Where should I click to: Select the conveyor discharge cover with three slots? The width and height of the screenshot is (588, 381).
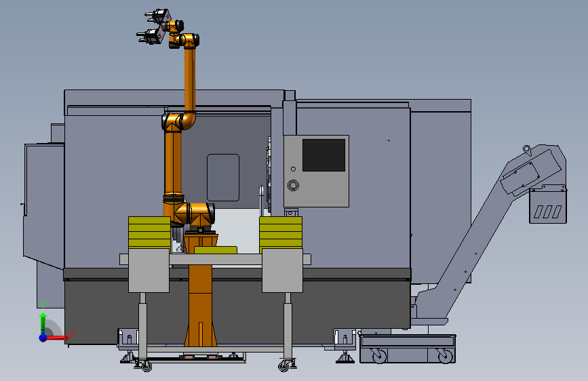(x=548, y=206)
